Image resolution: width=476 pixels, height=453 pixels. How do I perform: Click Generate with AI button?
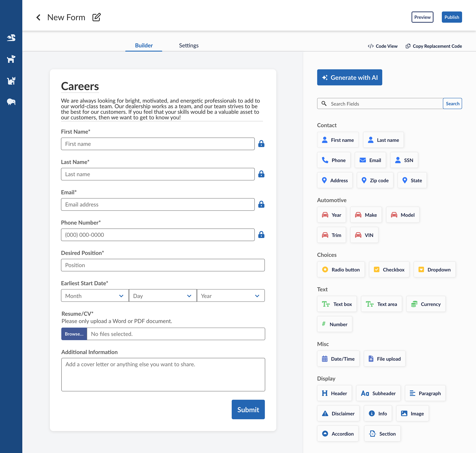pos(349,77)
